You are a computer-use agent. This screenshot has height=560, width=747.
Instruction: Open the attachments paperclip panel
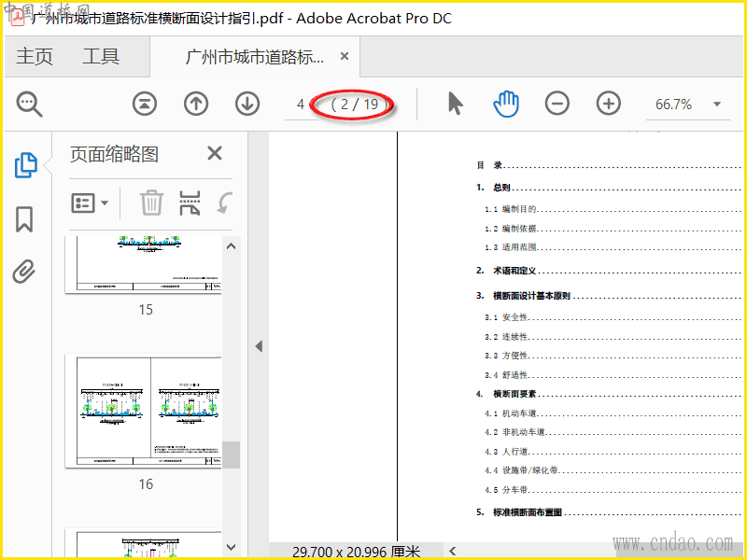[24, 272]
